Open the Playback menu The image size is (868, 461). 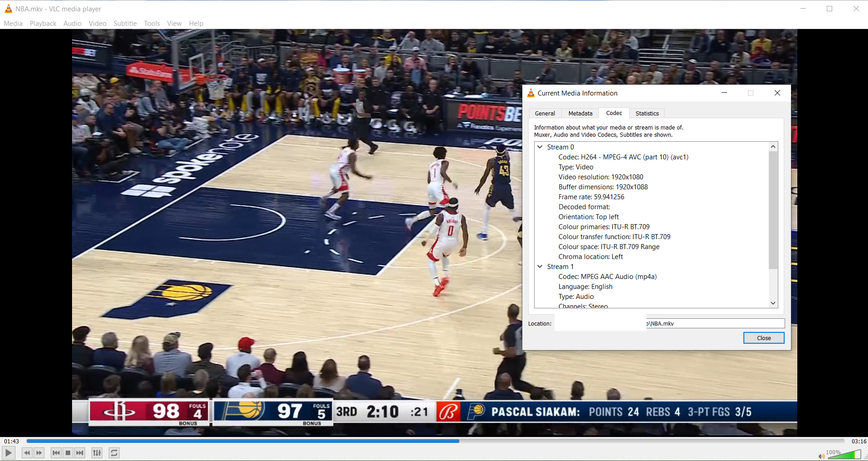pyautogui.click(x=43, y=24)
